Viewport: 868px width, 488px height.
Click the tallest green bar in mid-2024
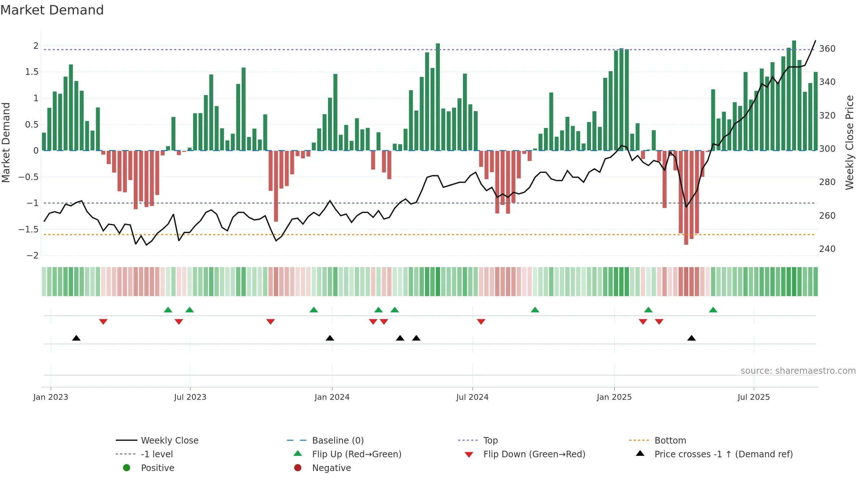pos(438,97)
